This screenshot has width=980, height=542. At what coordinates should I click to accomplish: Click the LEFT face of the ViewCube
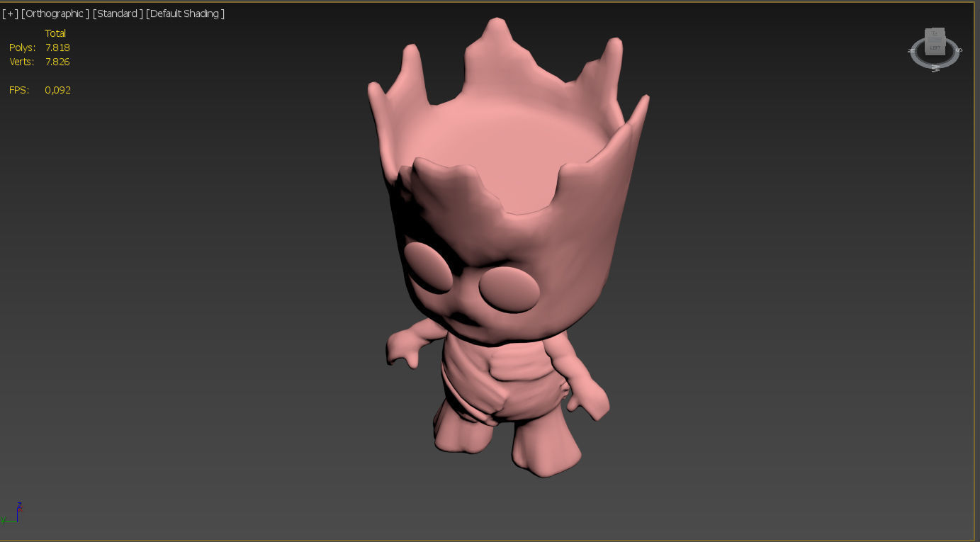tap(935, 48)
